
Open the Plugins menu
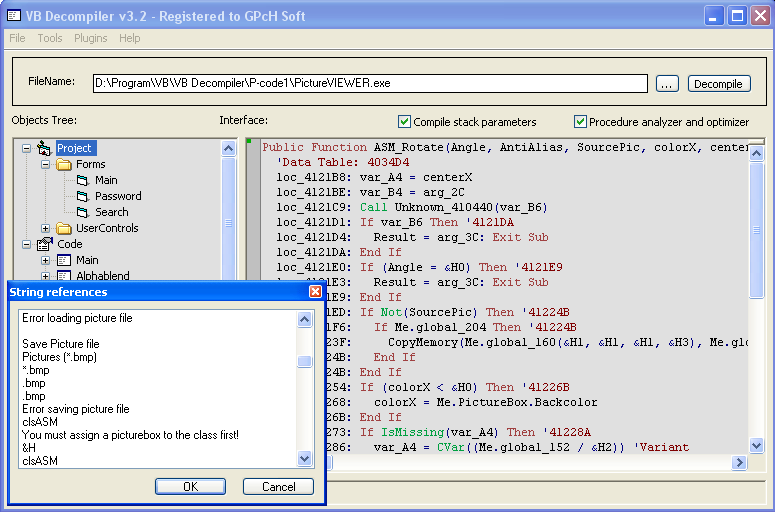point(90,38)
